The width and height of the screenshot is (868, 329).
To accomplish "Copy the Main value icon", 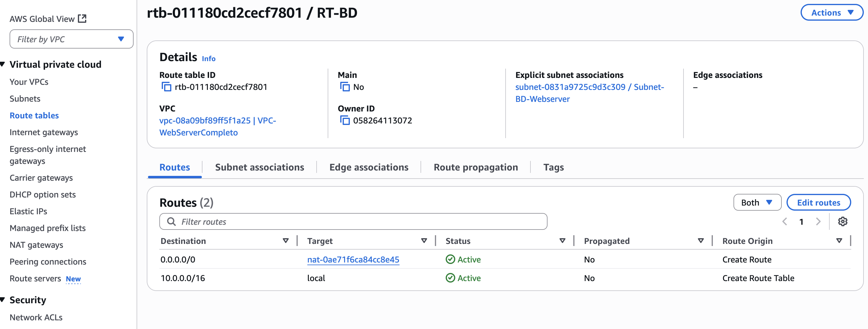I will coord(344,87).
